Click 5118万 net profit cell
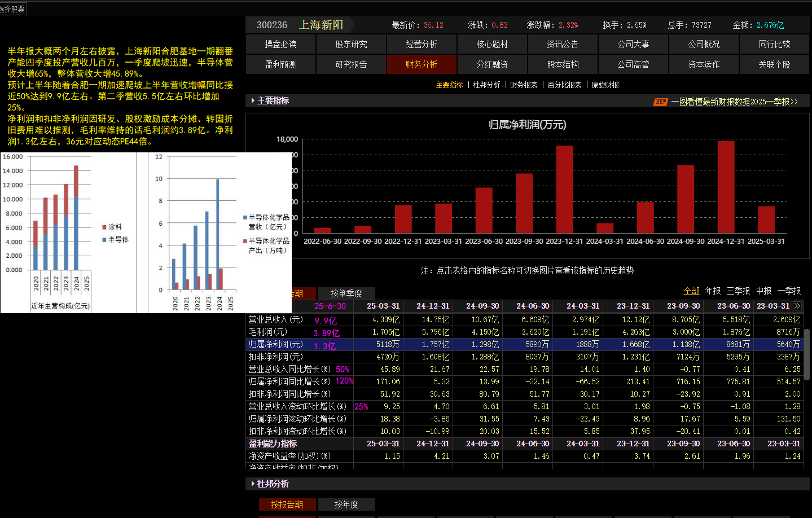 388,344
